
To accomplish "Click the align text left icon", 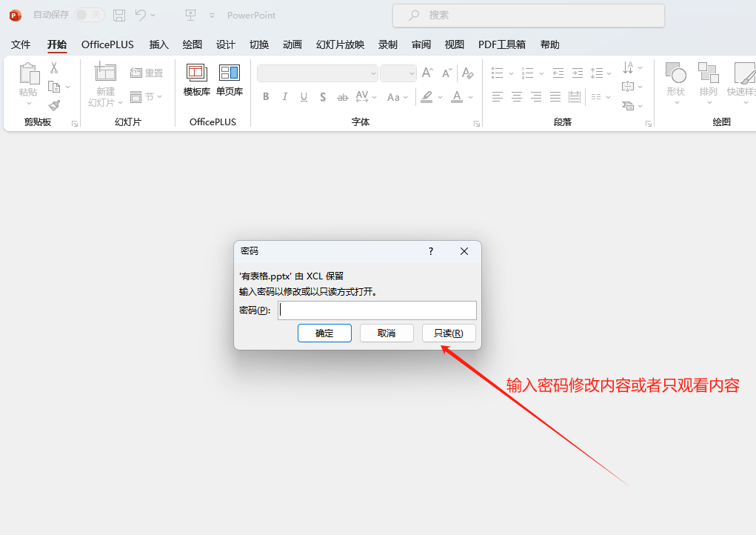I will pos(497,97).
